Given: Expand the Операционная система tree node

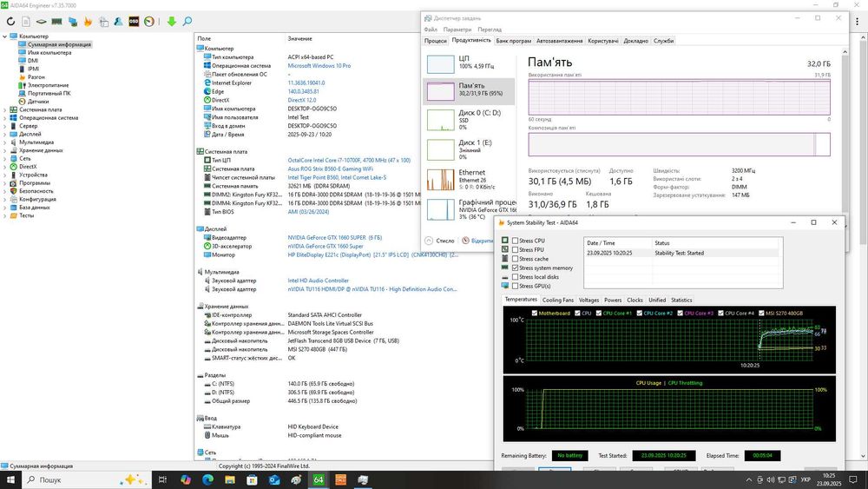Looking at the screenshot, I should (x=5, y=118).
